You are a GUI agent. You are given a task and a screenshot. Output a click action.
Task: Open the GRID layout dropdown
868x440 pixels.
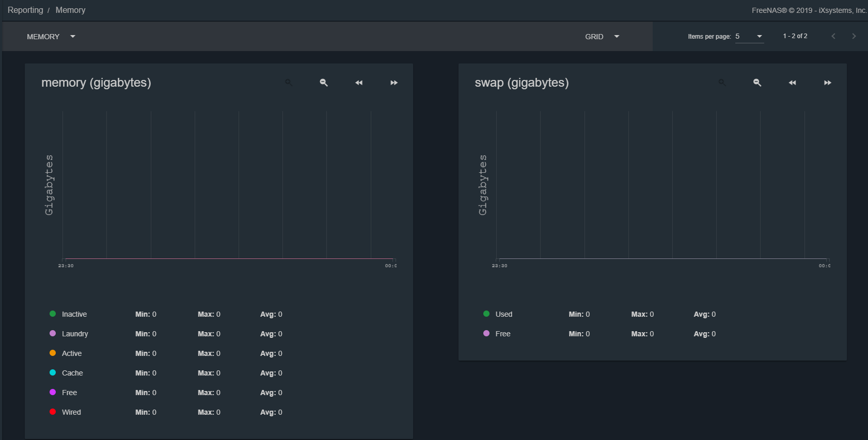pos(602,37)
